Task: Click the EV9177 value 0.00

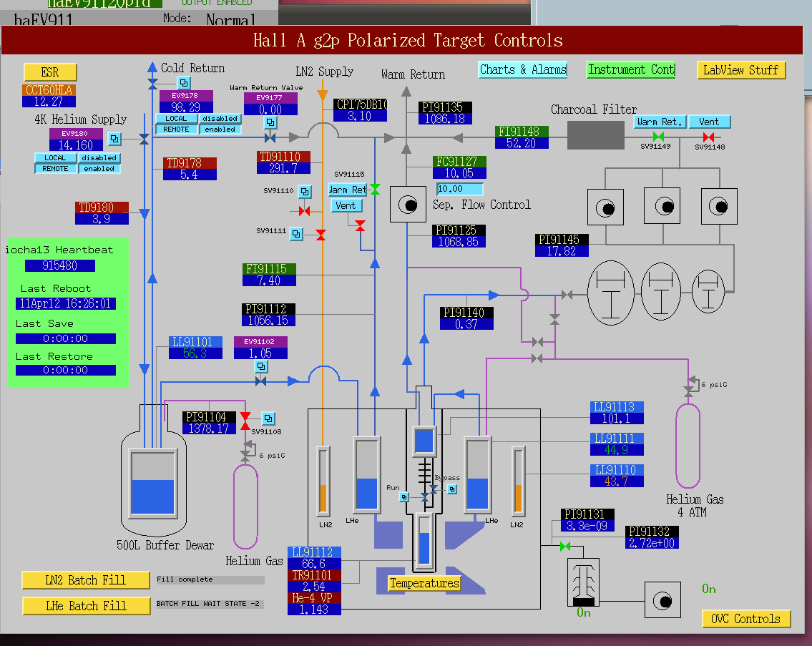Action: [270, 109]
